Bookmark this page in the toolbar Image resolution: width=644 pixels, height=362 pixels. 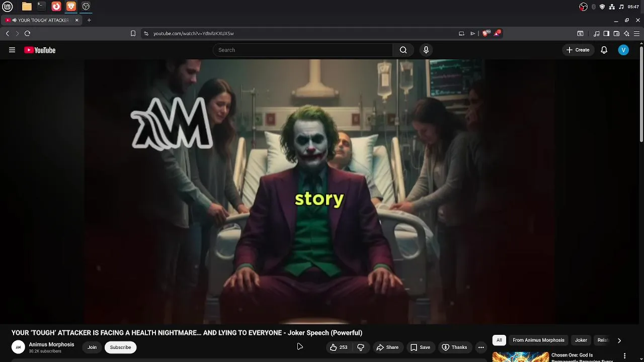click(133, 33)
